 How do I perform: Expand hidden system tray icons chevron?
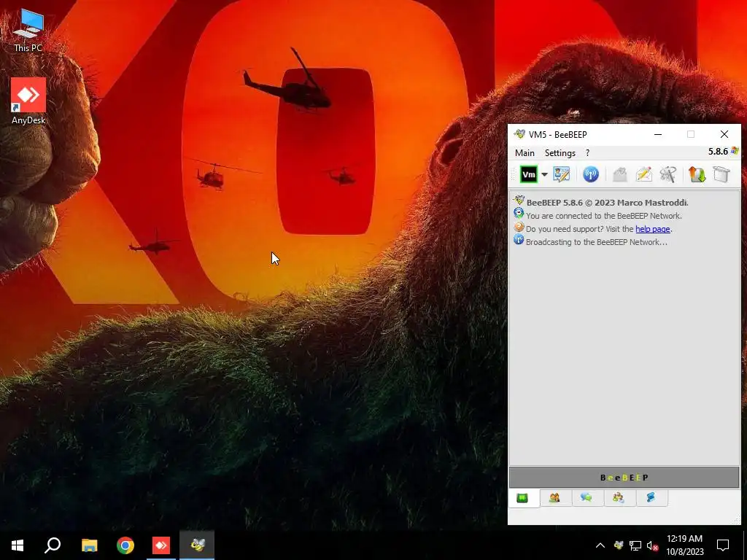600,545
